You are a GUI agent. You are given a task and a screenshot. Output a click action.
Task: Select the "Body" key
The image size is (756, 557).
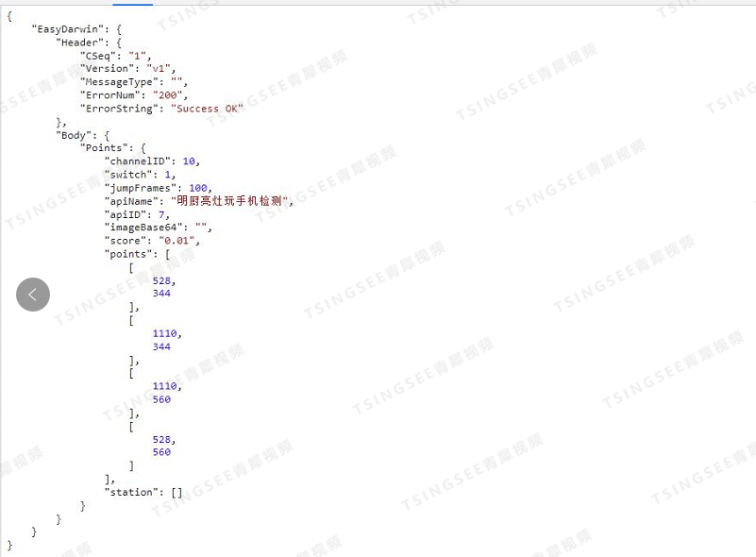coord(74,135)
